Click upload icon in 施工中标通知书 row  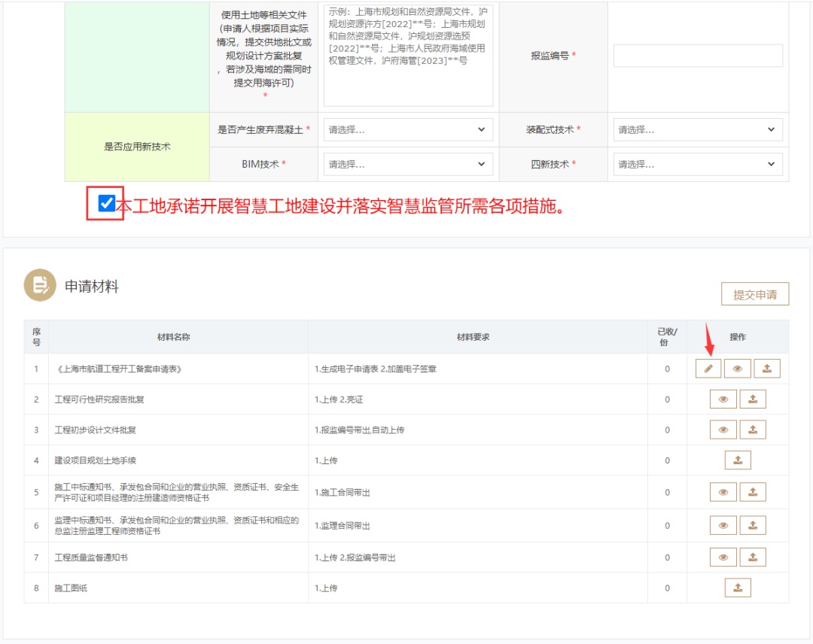point(752,492)
